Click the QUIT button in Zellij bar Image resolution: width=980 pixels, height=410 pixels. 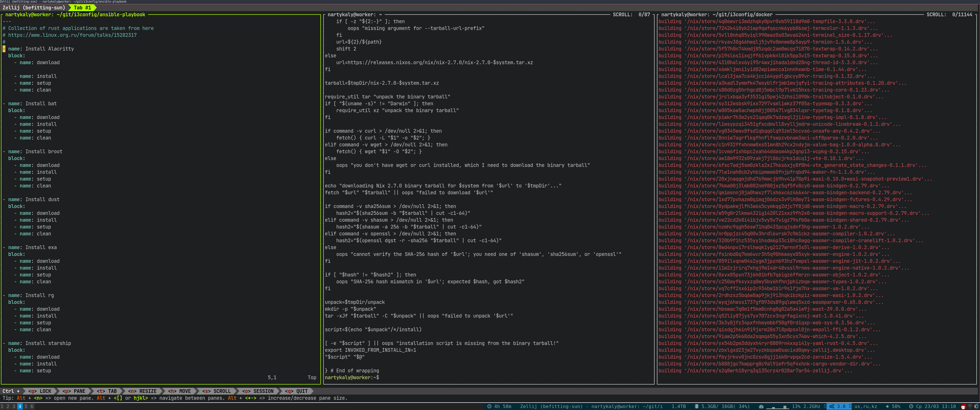click(296, 391)
